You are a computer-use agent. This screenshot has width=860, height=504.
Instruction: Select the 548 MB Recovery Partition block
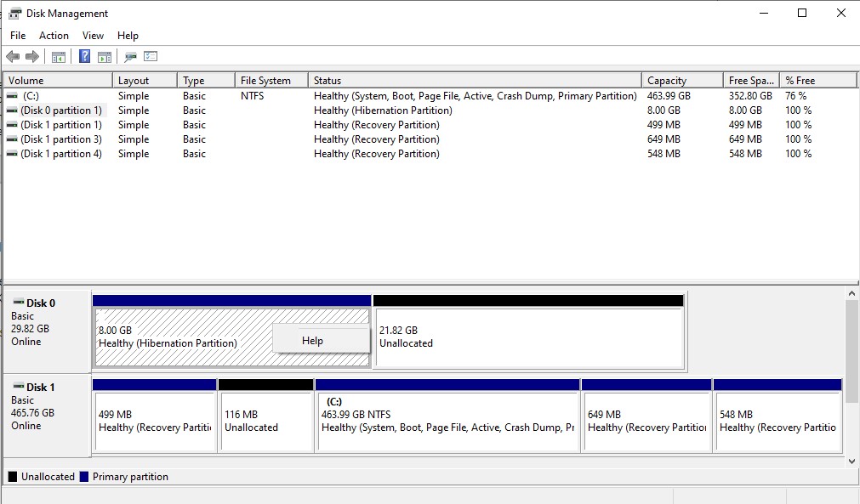pos(777,416)
